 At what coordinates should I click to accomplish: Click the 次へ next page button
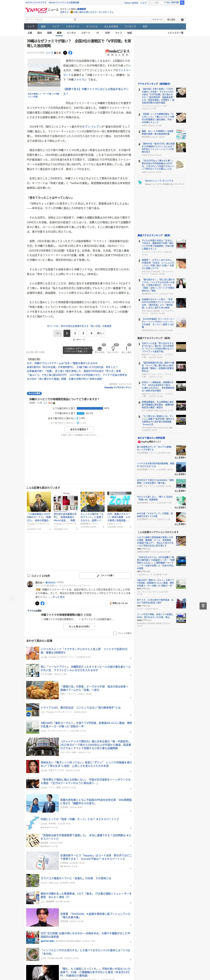(x=100, y=333)
